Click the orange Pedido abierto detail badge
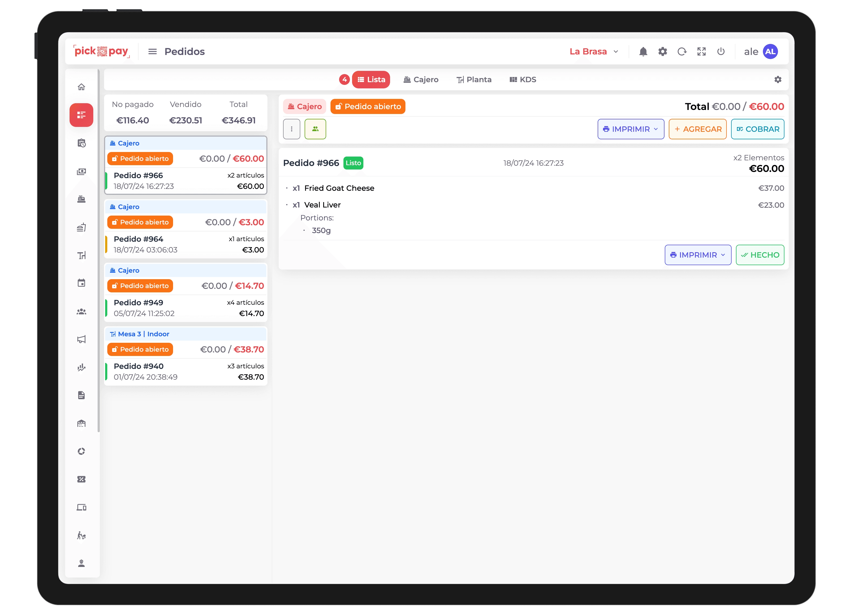 (368, 106)
